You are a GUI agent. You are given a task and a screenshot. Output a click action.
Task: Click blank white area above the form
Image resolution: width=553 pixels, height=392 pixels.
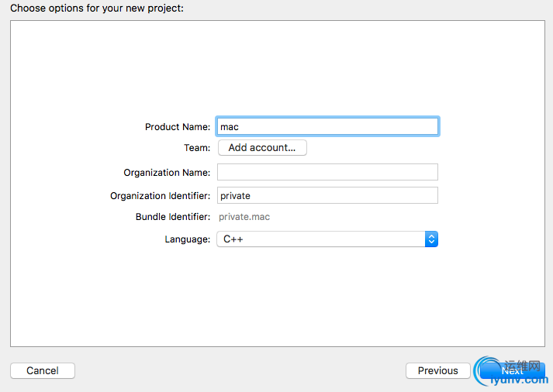coord(278,67)
